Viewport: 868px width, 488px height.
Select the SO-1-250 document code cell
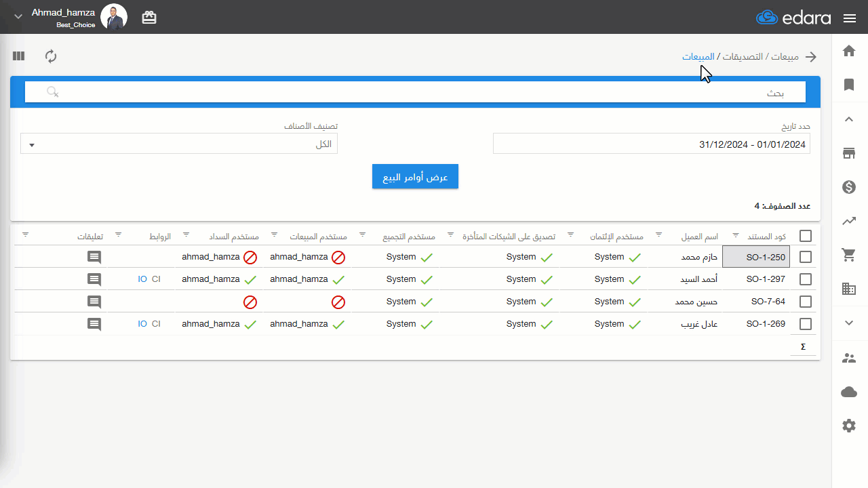click(756, 257)
